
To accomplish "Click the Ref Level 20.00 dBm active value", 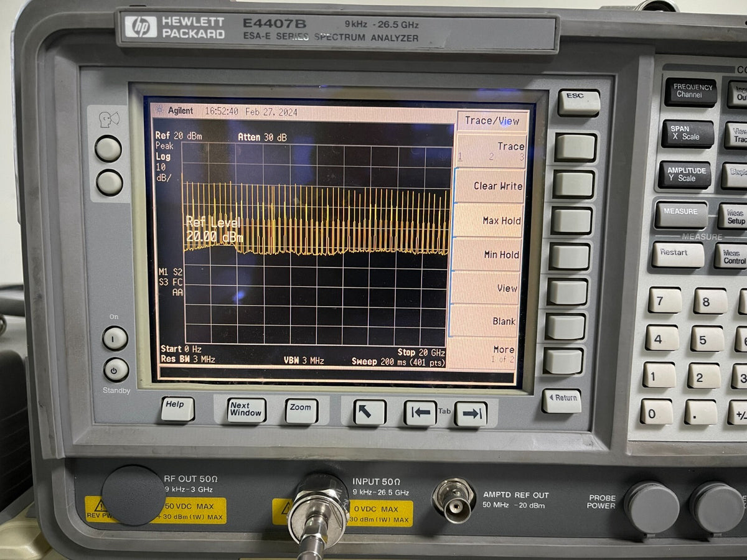I will [x=214, y=229].
